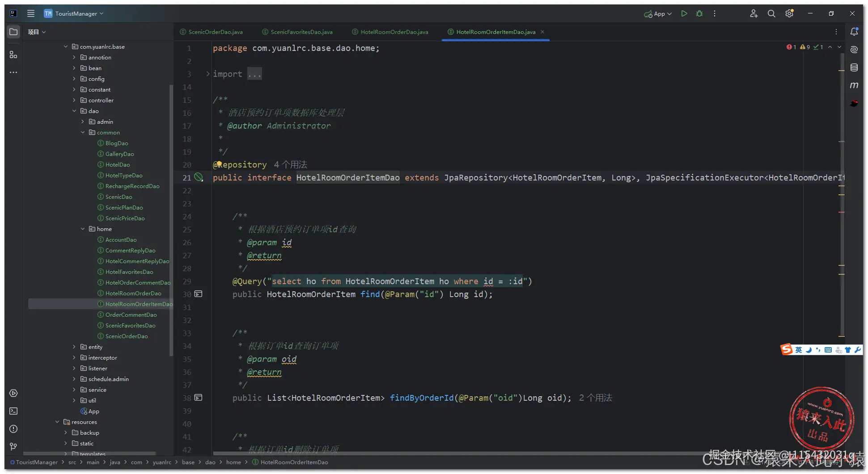Open IDE settings gear menu
Viewport: 868px width, 474px height.
(x=789, y=13)
